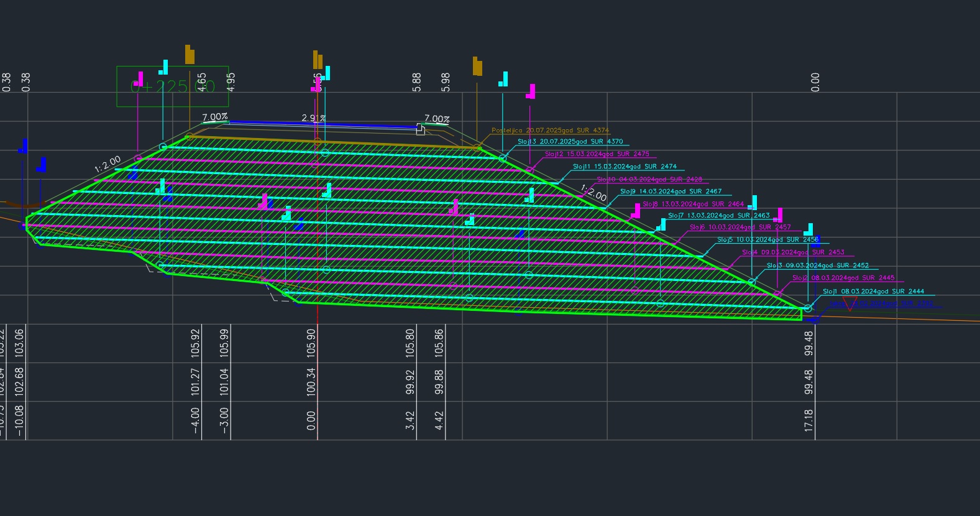Click the Sloj12 15.03.2024god SUR 2475 label
Screen dimensions: 980x516
pos(597,154)
